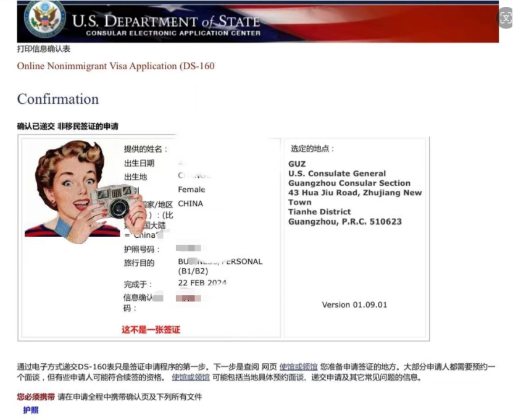Click the bold 您必须携带 text
Viewport: 513px width, 420px height.
pyautogui.click(x=35, y=396)
